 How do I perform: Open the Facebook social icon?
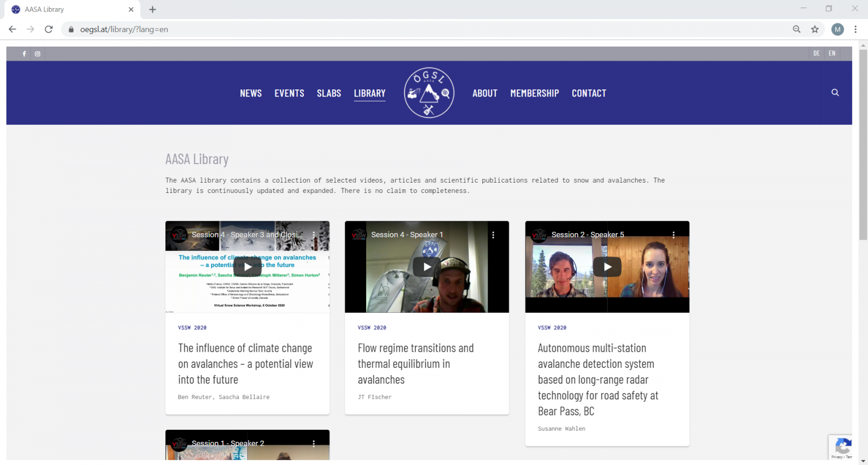point(24,54)
